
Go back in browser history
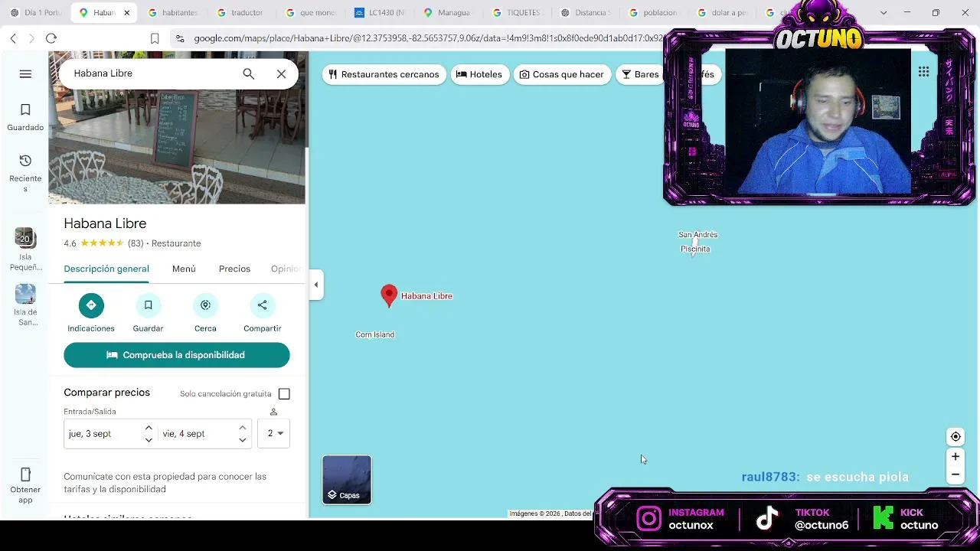(13, 38)
